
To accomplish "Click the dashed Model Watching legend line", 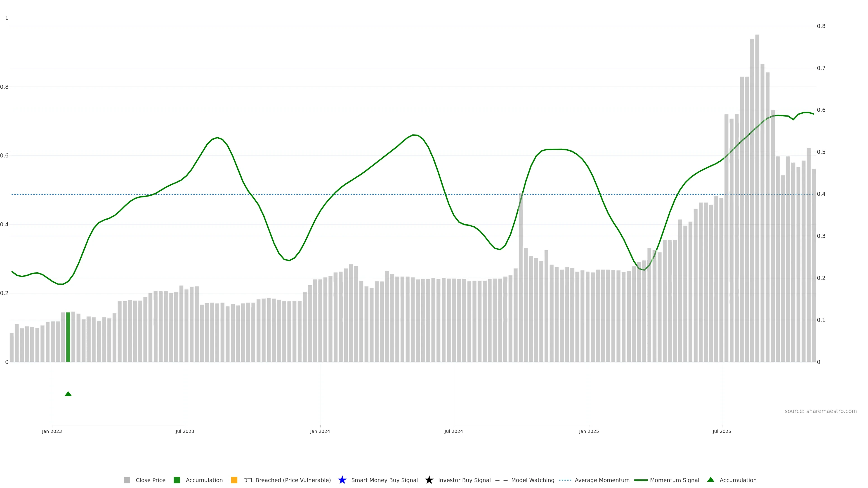I will 501,480.
